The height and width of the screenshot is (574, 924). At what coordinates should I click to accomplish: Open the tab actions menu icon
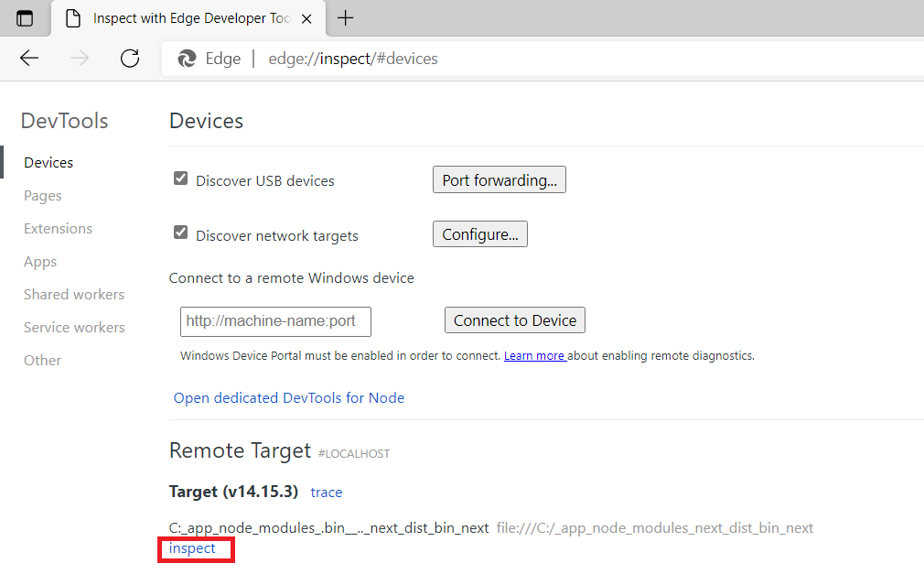click(x=24, y=18)
